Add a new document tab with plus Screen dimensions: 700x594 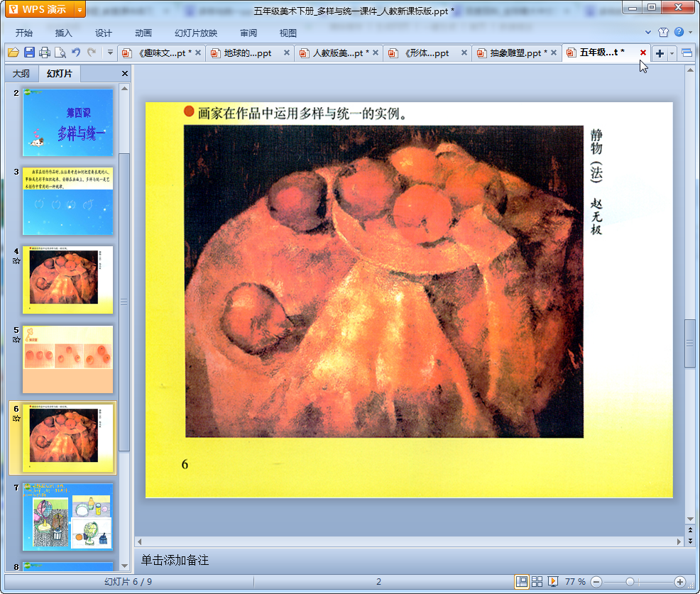pyautogui.click(x=660, y=53)
